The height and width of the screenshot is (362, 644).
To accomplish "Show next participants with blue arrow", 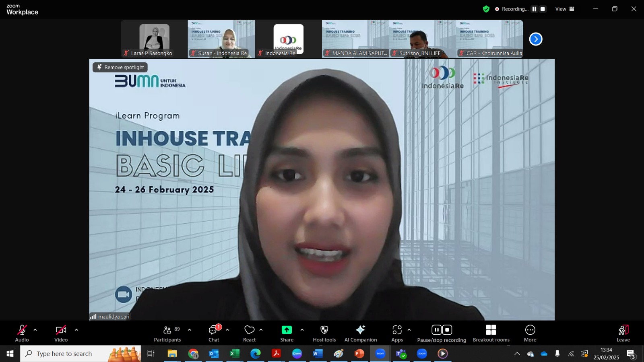I will (x=536, y=39).
